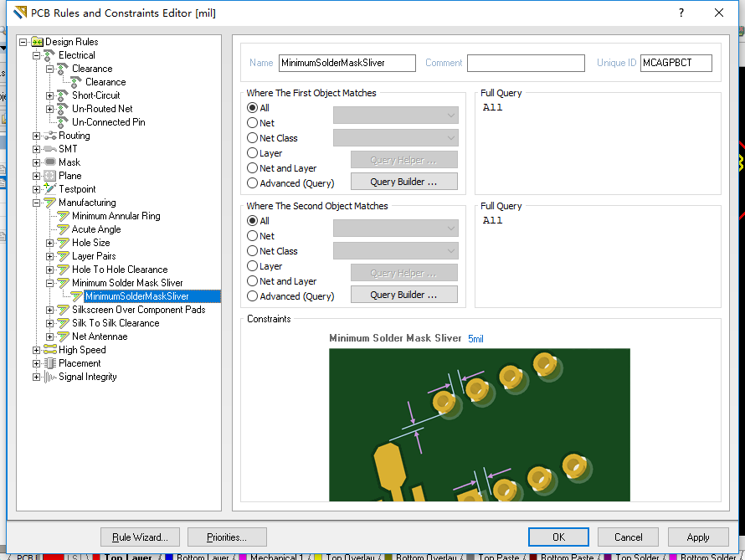745x560 pixels.
Task: Confirm with the OK button
Action: 558,537
